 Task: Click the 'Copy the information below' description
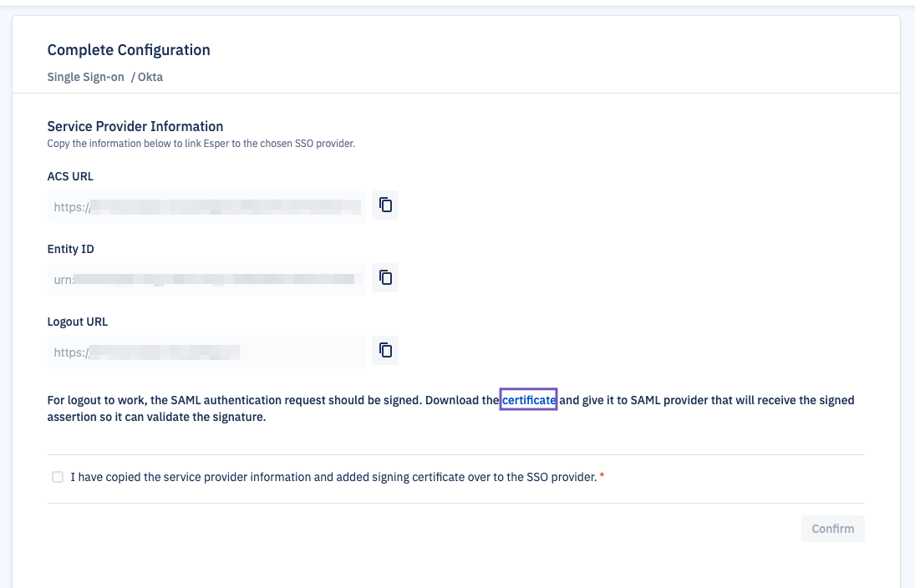[x=201, y=144]
